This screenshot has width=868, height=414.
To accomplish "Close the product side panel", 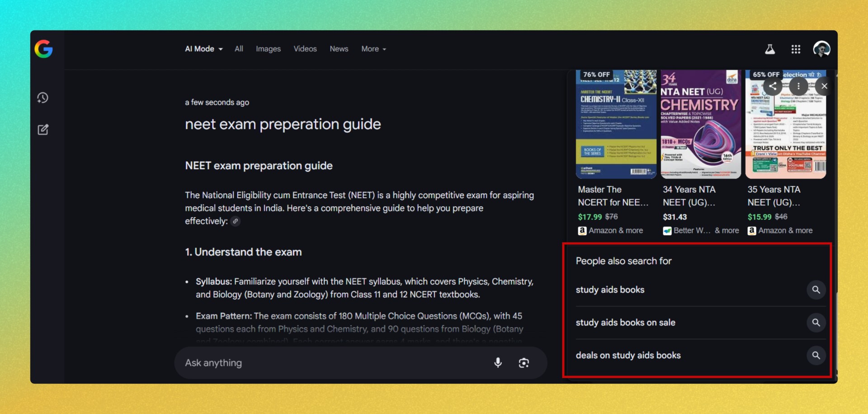I will coord(824,86).
